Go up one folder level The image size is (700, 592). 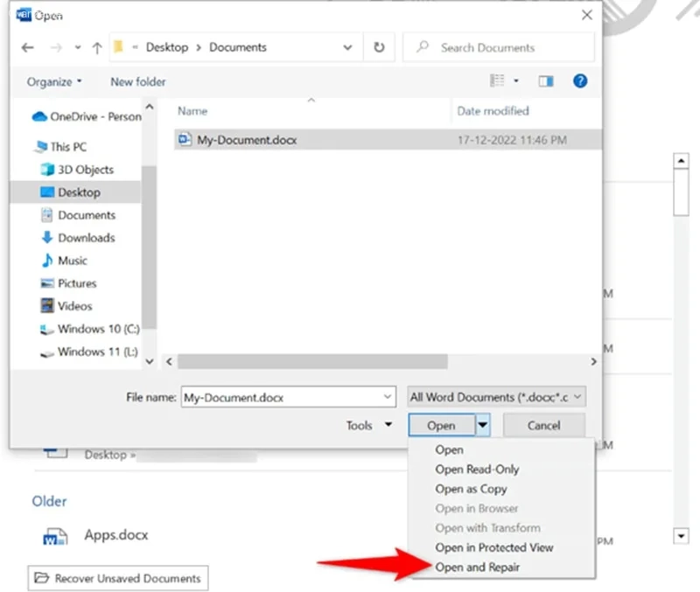click(97, 47)
